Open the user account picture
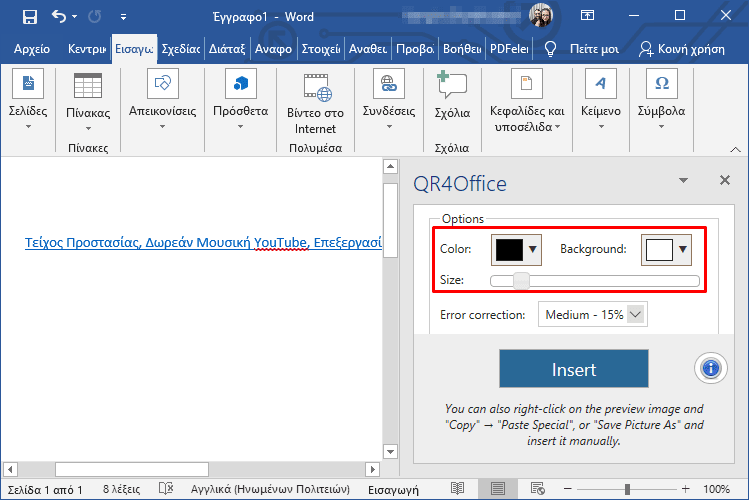 pos(541,15)
